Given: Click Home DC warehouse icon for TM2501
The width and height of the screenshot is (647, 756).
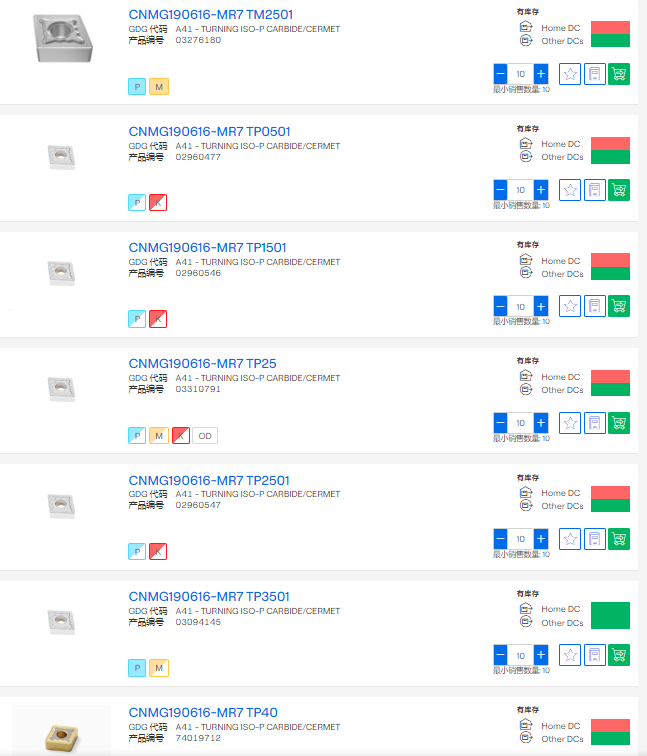Looking at the screenshot, I should 526,27.
